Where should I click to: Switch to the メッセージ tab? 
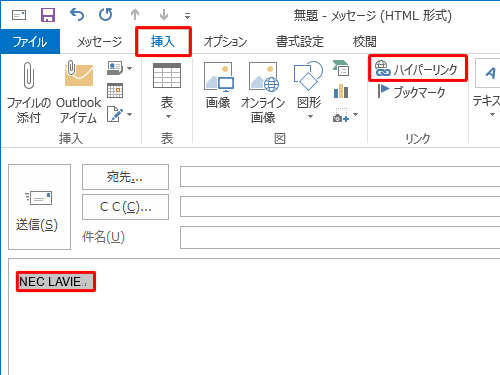click(99, 42)
